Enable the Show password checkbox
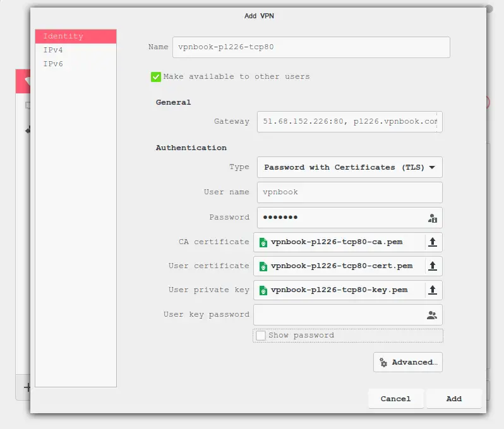This screenshot has width=504, height=429. (261, 336)
